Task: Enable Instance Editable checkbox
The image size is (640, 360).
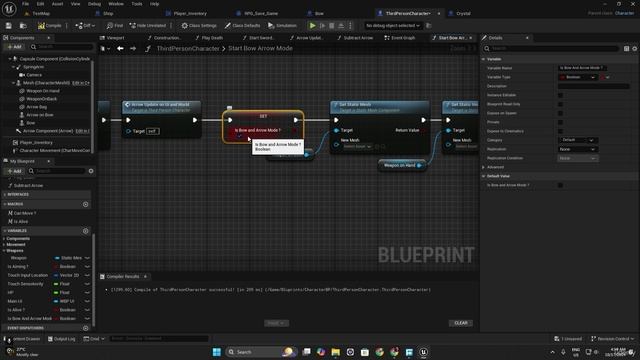Action: pos(560,95)
